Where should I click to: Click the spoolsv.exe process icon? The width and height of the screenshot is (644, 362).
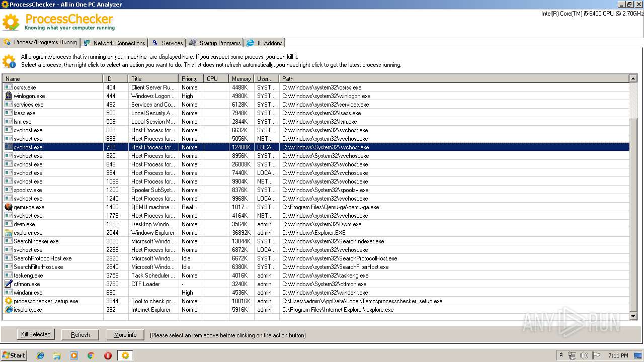point(9,190)
